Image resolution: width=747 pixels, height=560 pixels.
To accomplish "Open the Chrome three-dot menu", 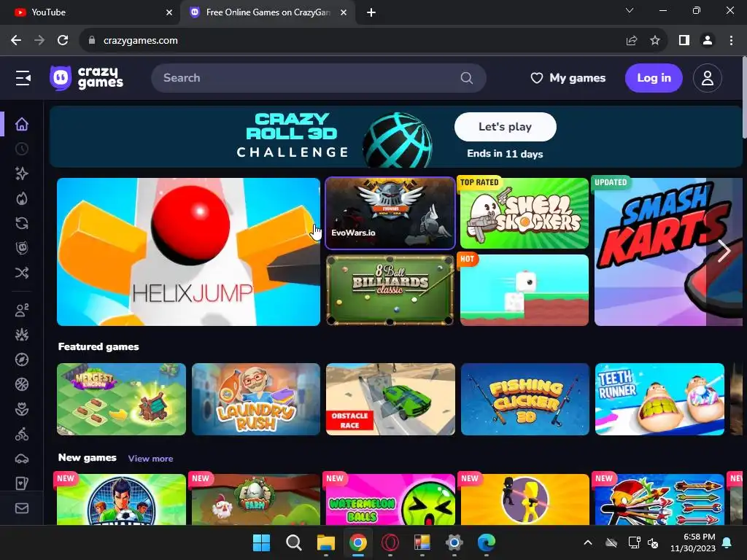I will [x=731, y=41].
